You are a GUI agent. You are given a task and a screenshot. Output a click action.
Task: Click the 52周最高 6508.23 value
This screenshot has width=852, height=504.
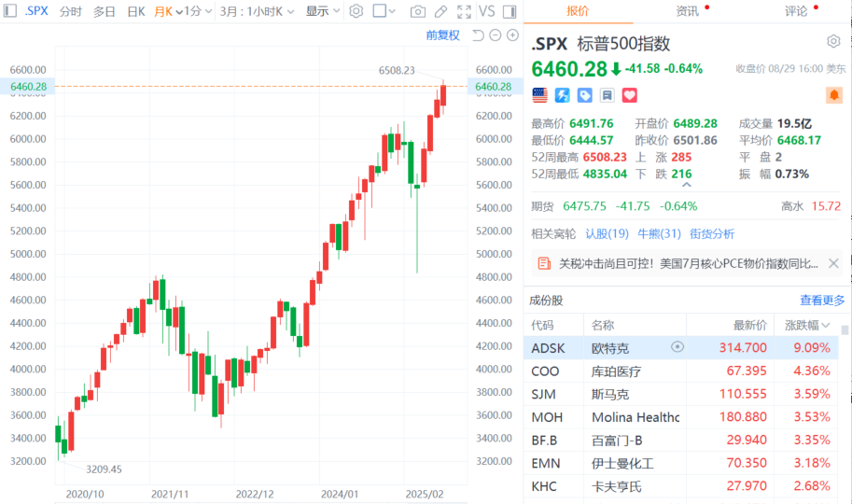click(x=605, y=157)
